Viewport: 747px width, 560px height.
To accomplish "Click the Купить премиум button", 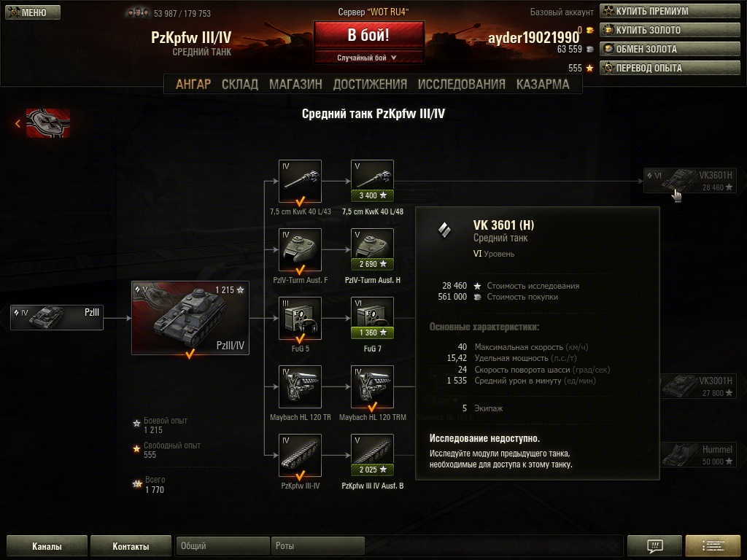I will [x=670, y=12].
